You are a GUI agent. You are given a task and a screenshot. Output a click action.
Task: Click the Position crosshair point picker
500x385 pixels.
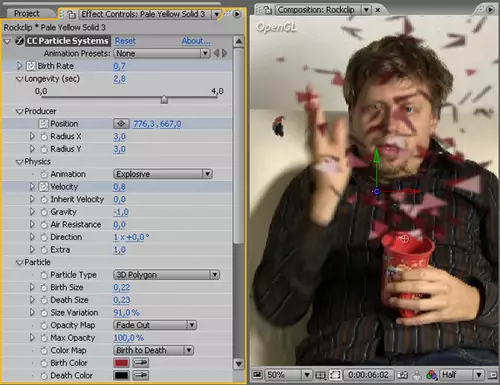[121, 124]
